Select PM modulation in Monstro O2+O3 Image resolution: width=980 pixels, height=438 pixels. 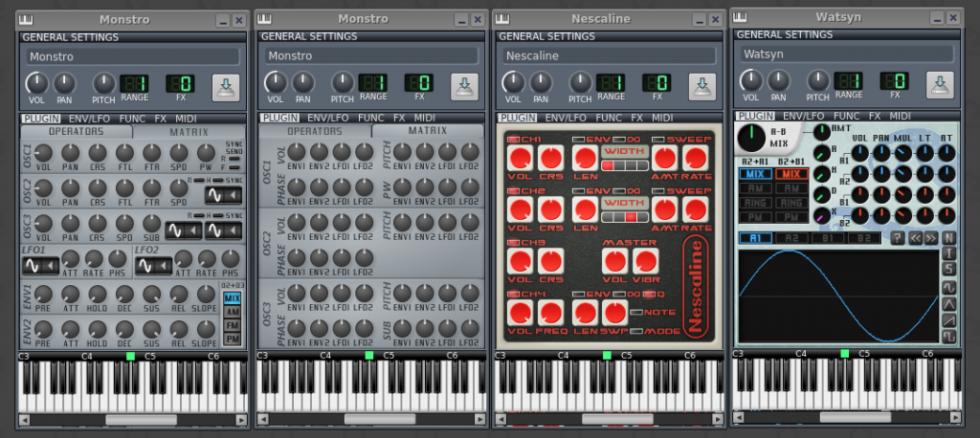(233, 339)
